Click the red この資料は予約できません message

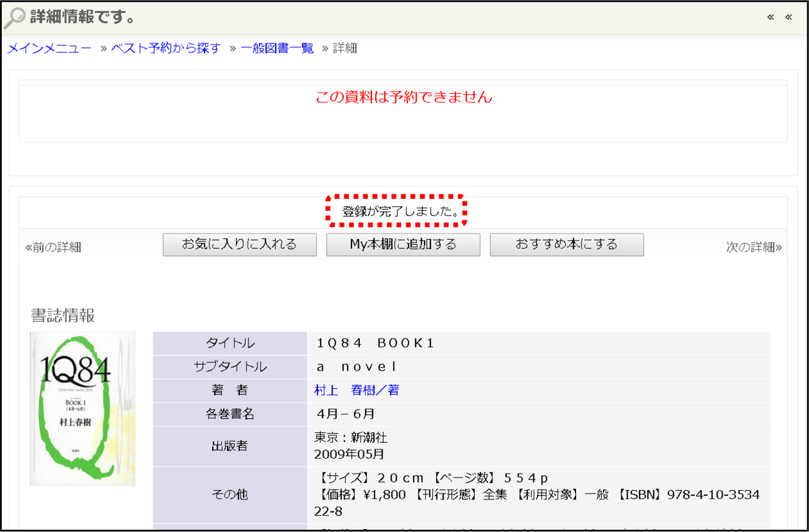(404, 97)
